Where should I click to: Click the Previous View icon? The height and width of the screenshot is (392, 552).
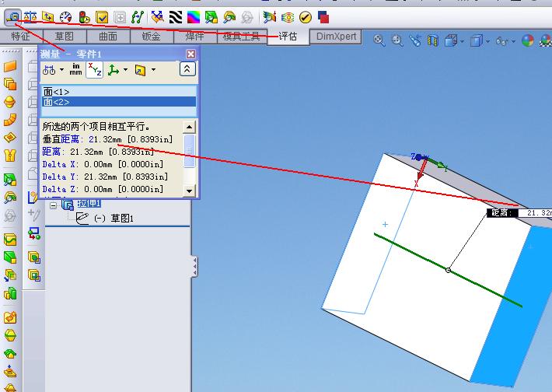pos(415,40)
